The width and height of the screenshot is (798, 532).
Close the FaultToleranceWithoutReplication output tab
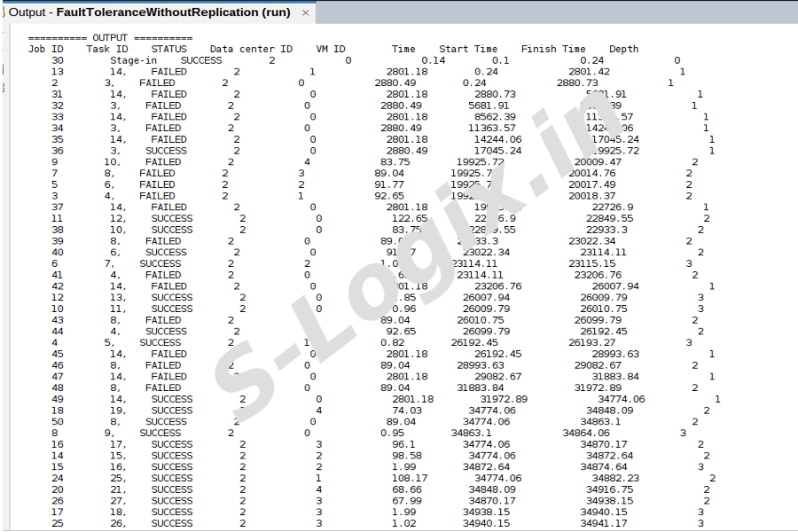(x=306, y=13)
